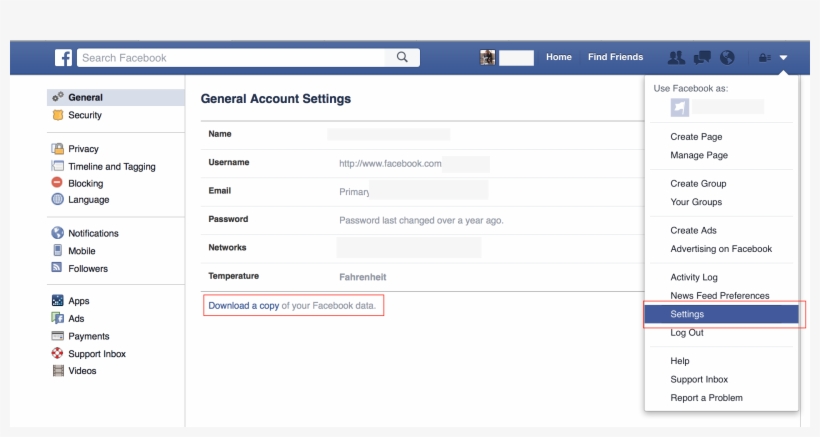This screenshot has height=437, width=820.
Task: Open Privacy Shortcuts lock icon
Action: click(765, 58)
